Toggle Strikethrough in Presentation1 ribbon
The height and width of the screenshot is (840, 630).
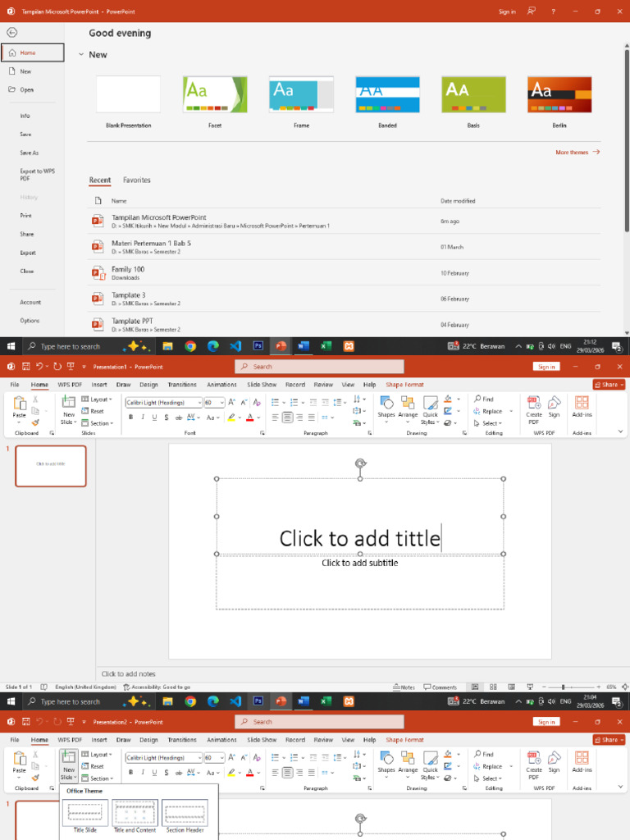[x=178, y=418]
